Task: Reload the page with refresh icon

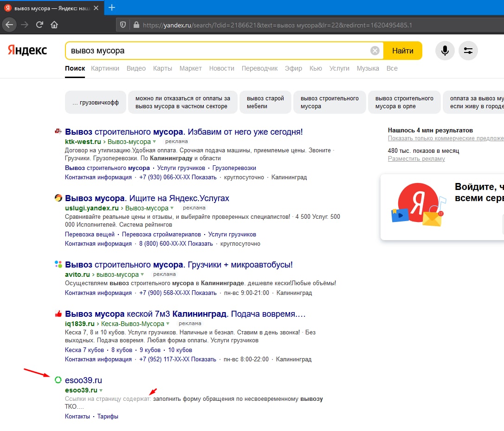Action: (39, 25)
